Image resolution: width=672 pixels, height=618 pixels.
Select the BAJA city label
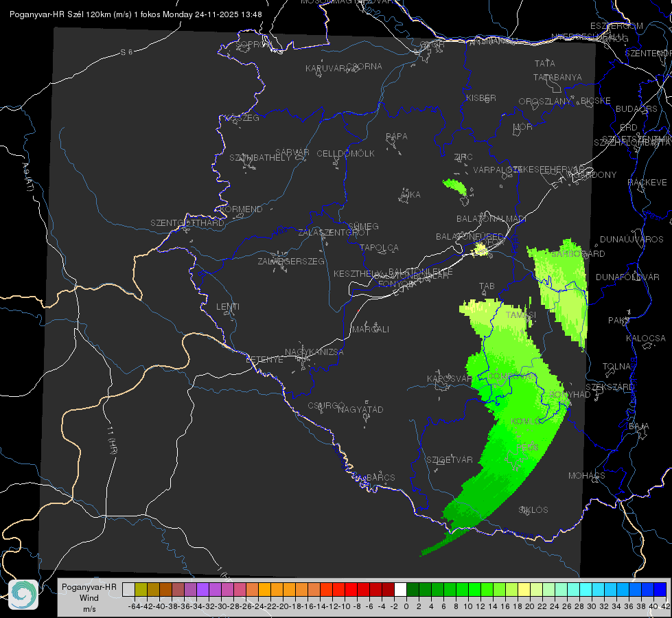click(x=639, y=426)
